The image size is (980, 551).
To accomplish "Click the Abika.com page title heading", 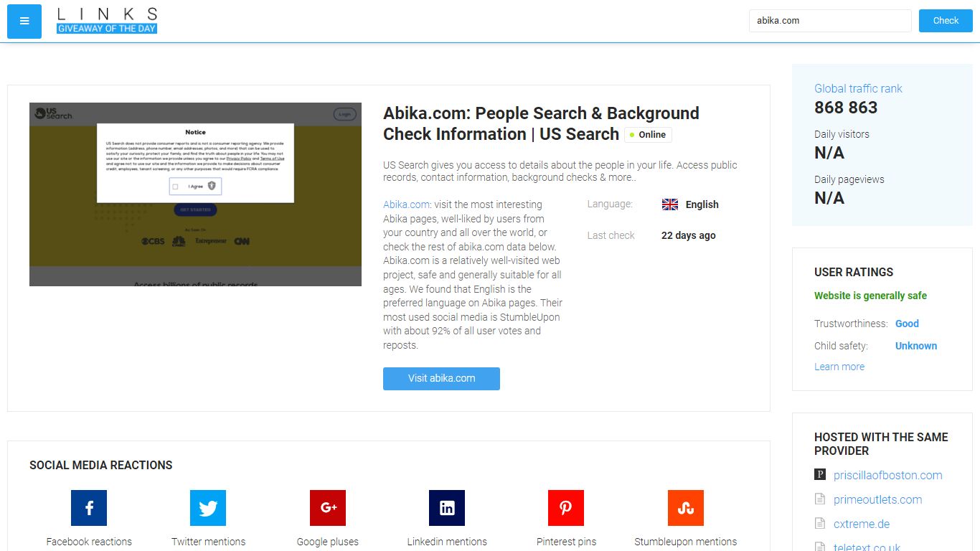I will click(541, 123).
